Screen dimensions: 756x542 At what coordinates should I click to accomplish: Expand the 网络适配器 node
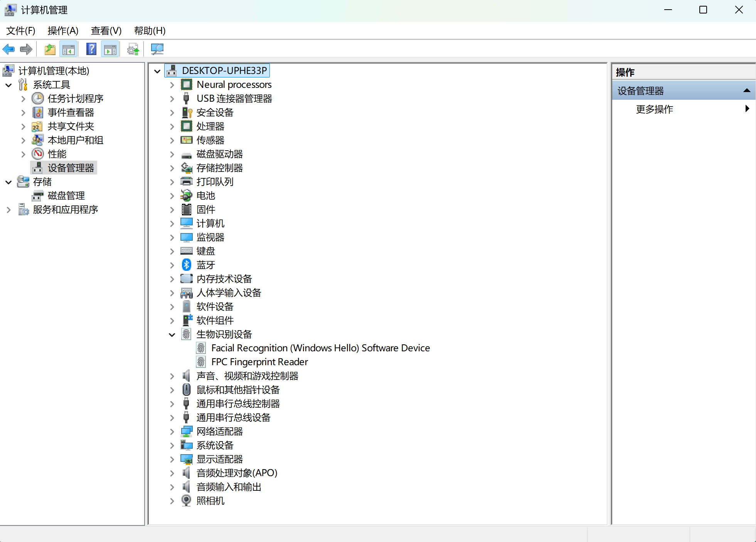[x=172, y=432]
